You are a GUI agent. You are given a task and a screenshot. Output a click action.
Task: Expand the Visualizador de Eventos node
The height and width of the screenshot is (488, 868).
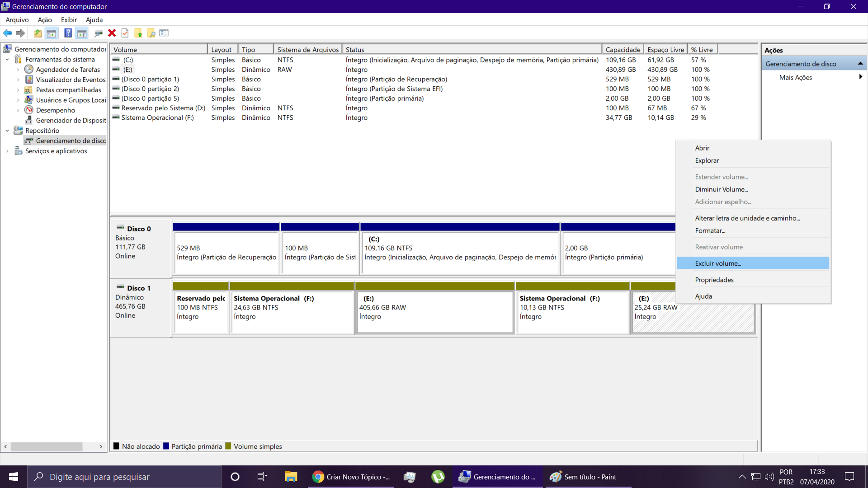pyautogui.click(x=18, y=80)
